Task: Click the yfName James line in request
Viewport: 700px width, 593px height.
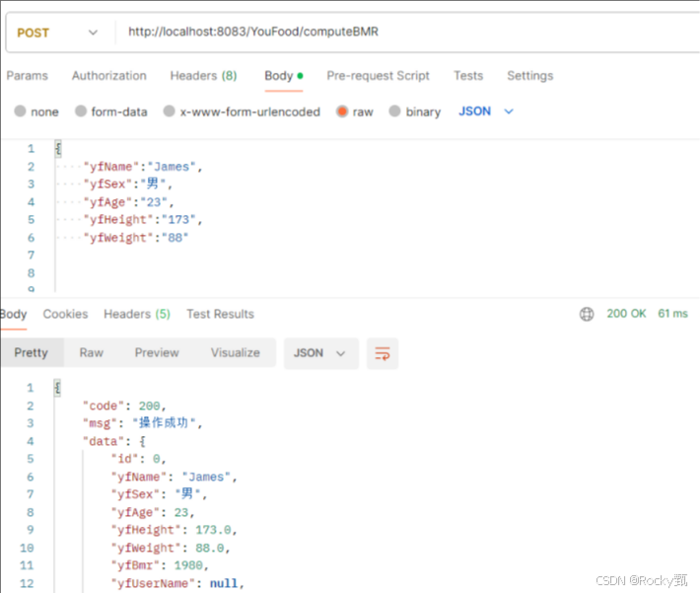Action: click(143, 167)
